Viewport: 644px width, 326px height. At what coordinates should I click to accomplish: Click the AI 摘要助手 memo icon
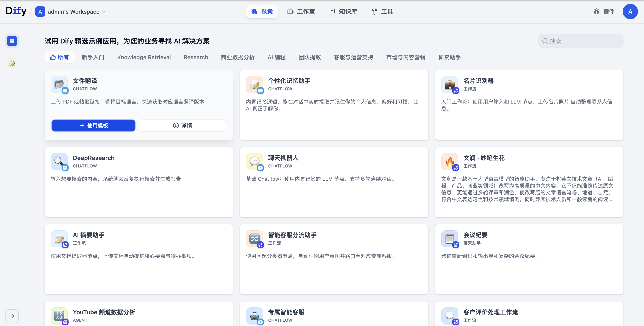click(59, 239)
